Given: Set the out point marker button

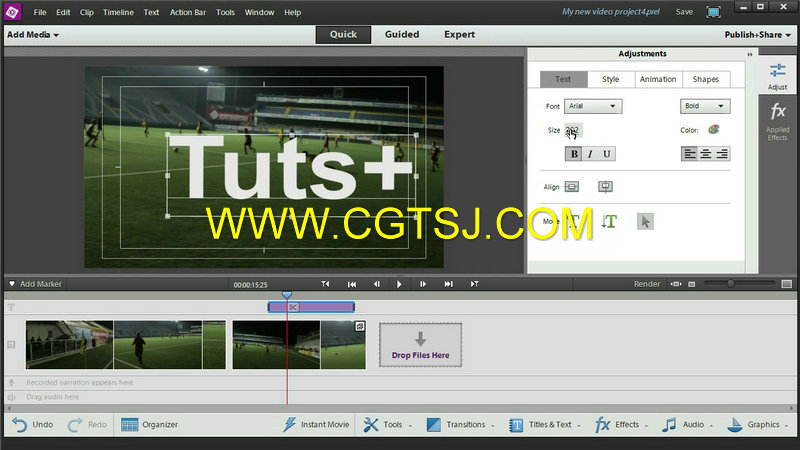Looking at the screenshot, I should pos(474,284).
